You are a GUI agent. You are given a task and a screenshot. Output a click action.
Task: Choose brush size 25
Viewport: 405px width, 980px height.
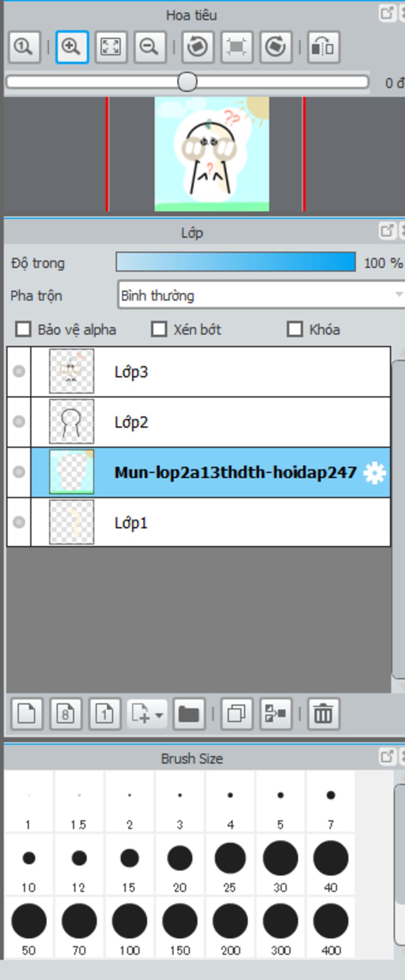(x=230, y=865)
